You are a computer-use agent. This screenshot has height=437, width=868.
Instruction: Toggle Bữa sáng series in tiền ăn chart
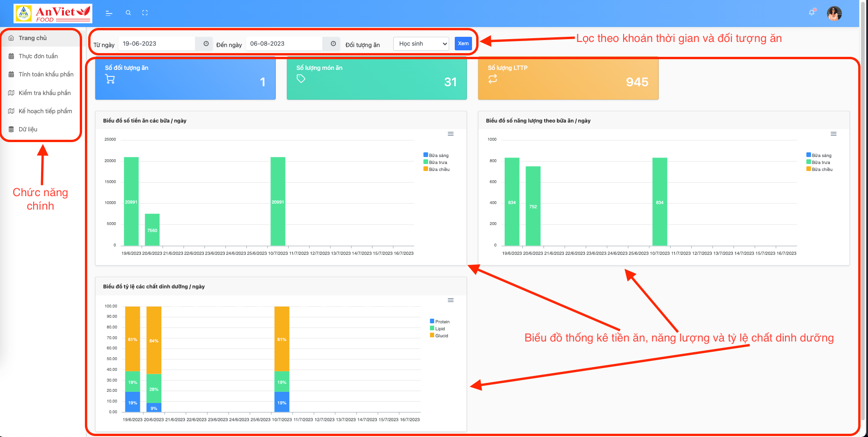[438, 156]
